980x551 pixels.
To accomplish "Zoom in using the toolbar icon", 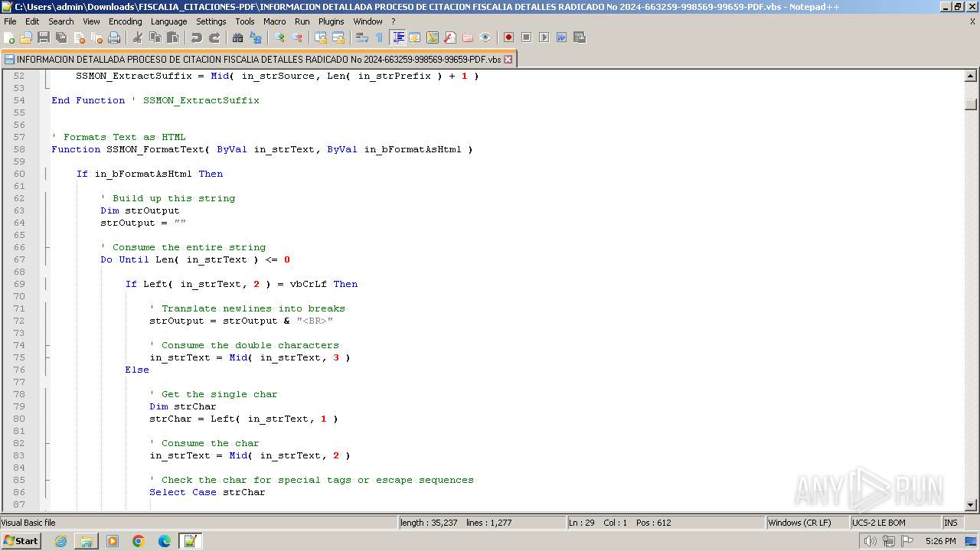I will click(279, 37).
